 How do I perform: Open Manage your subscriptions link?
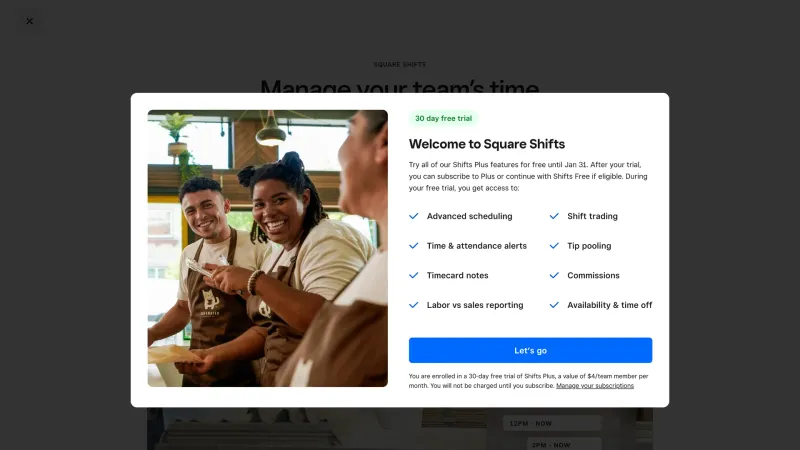pyautogui.click(x=595, y=386)
